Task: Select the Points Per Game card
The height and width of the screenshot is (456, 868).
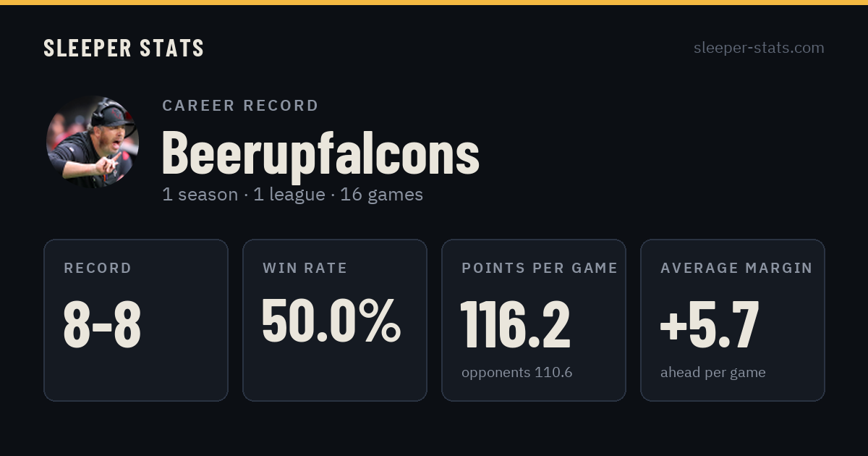Action: (534, 320)
